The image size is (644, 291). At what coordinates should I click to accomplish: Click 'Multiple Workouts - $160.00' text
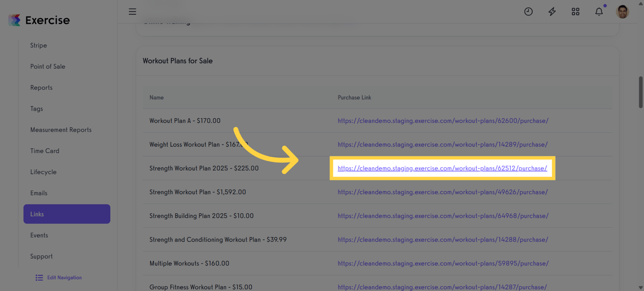189,264
